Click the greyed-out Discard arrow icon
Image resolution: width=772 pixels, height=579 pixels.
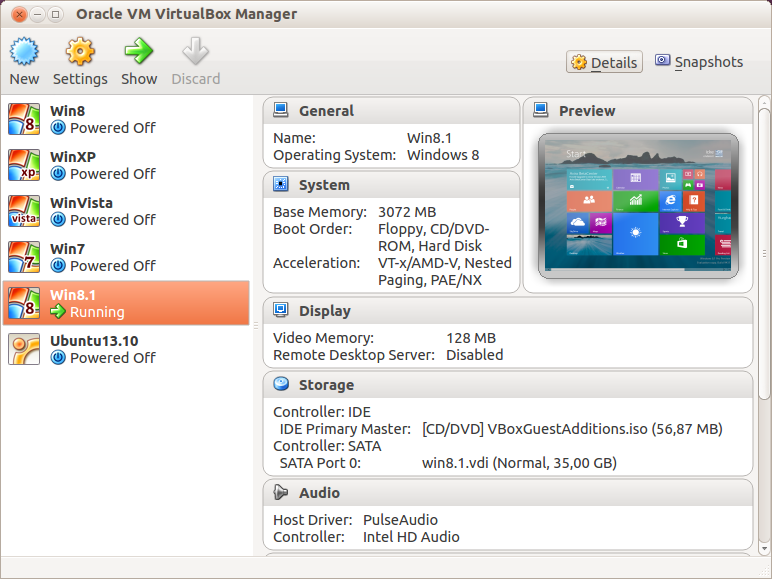195,52
